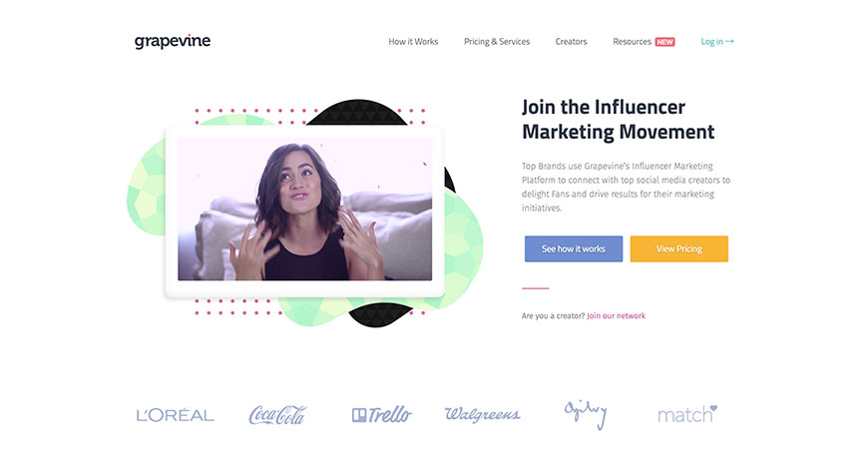Open Pricing & Services menu item
Image resolution: width=868 pixels, height=469 pixels.
pyautogui.click(x=497, y=42)
